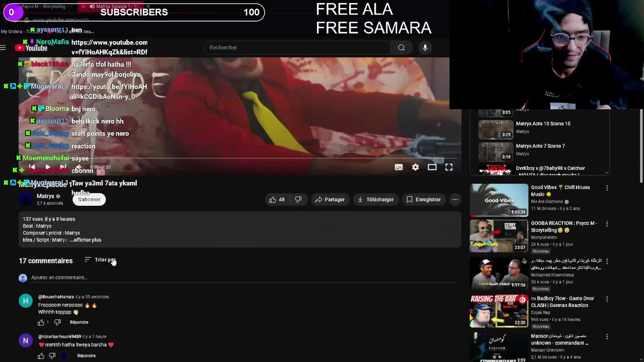644x362 pixels.
Task: Click the '17 commentaires' heading
Action: click(x=46, y=261)
